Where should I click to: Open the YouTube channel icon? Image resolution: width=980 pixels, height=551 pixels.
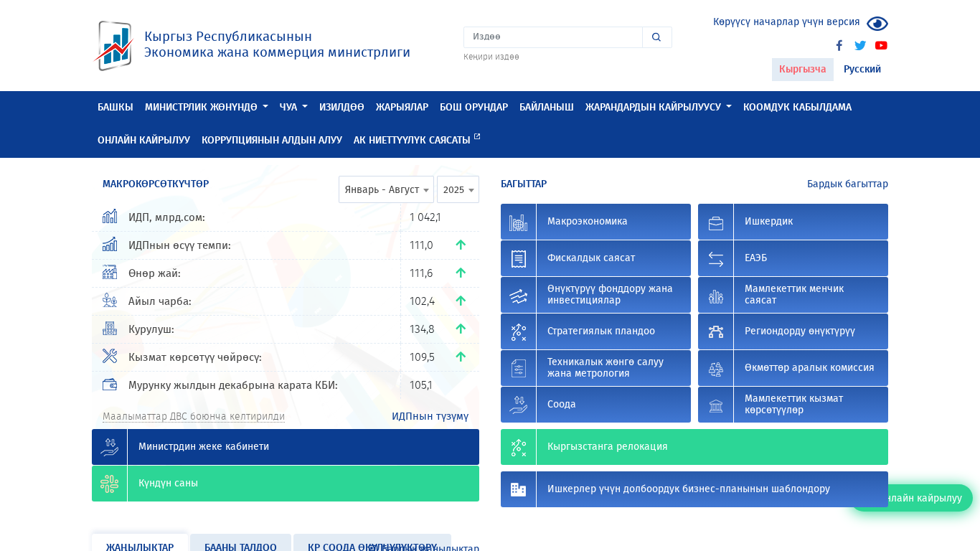click(881, 45)
